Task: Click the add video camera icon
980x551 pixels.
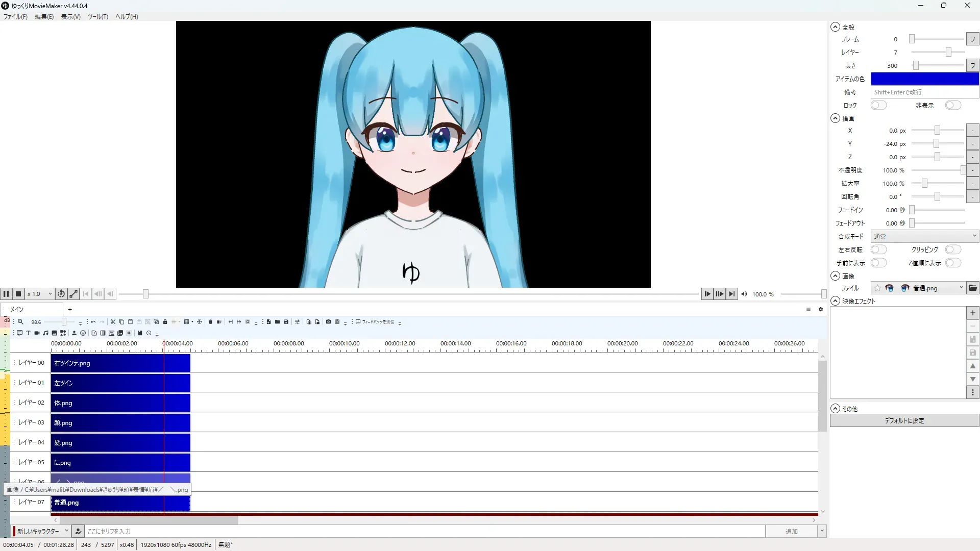Action: 37,333
